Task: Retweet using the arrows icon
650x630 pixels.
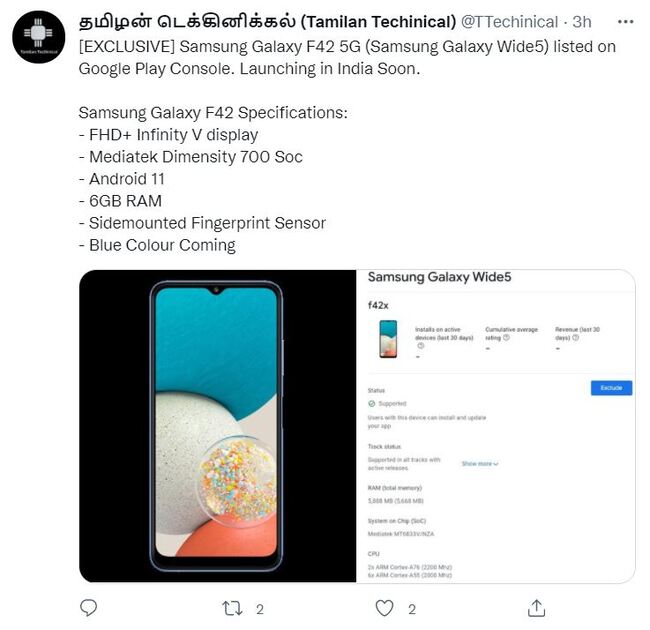Action: pyautogui.click(x=232, y=608)
